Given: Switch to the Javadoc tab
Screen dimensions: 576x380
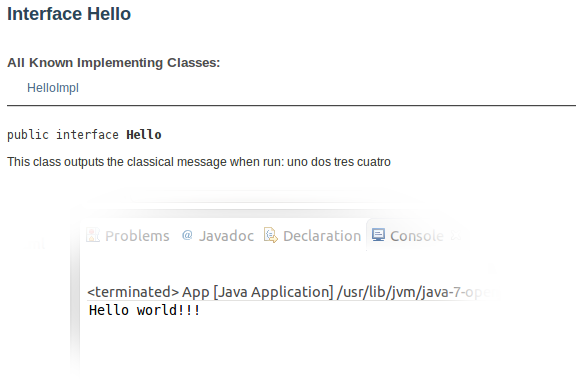Looking at the screenshot, I should coord(226,236).
